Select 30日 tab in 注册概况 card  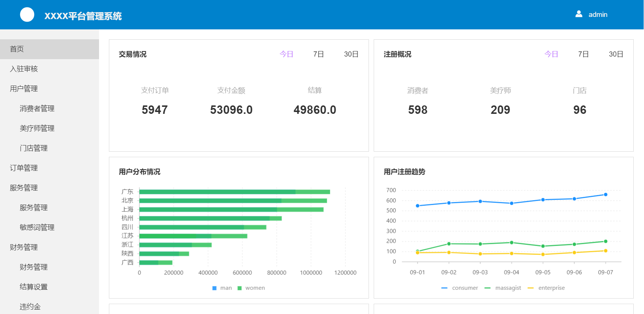616,54
